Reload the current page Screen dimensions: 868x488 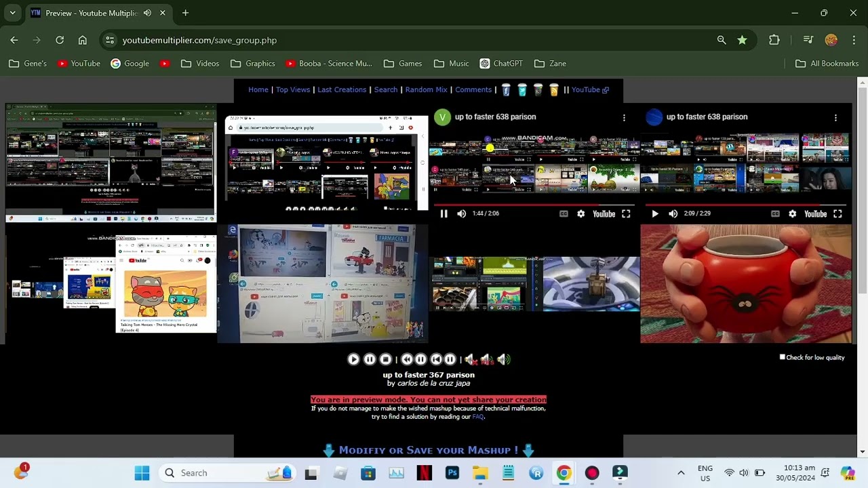(60, 40)
